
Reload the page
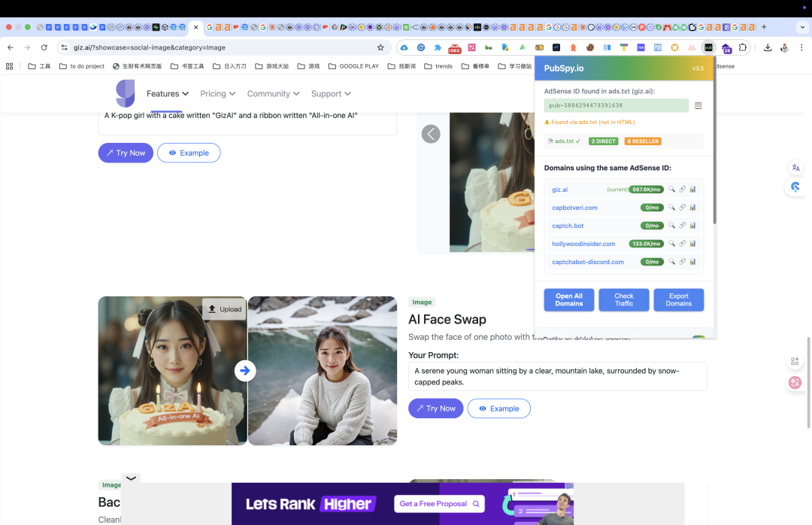[x=44, y=47]
